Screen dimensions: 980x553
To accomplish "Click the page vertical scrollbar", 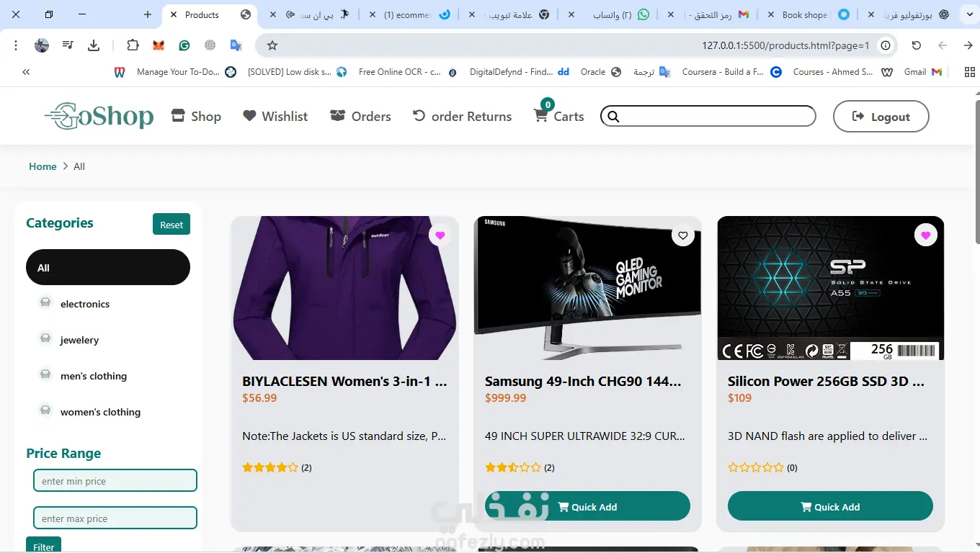I will pyautogui.click(x=976, y=173).
